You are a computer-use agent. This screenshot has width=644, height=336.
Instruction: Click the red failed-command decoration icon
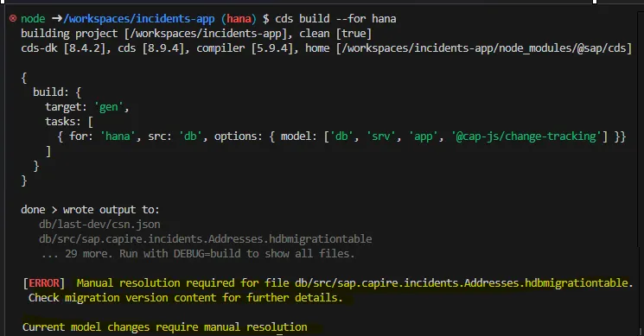13,18
